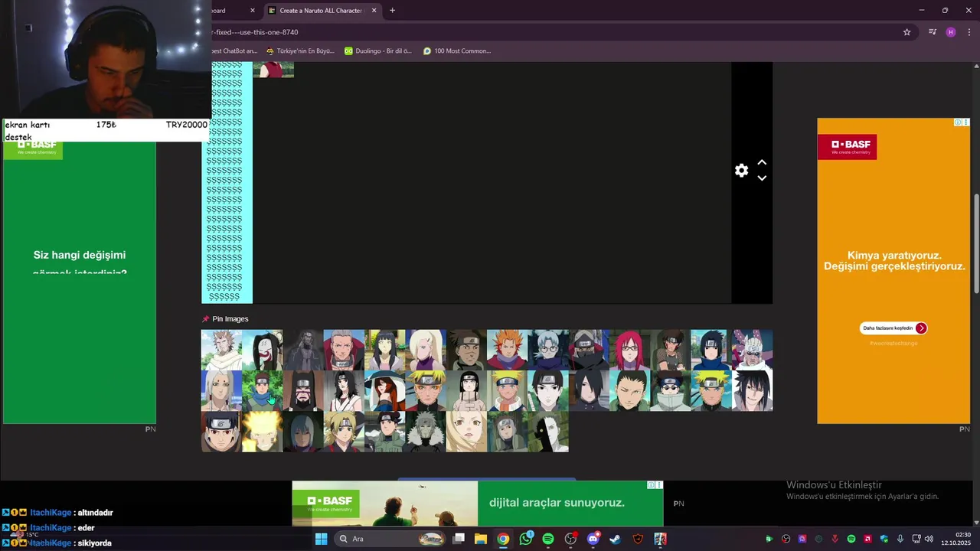
Task: Select the glowing yellow chakra Naruto image
Action: tap(262, 432)
